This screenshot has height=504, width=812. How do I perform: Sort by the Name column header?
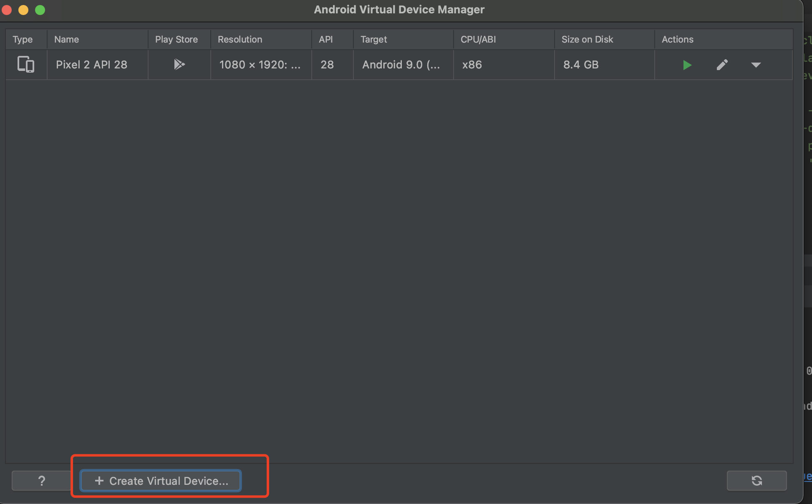tap(67, 39)
